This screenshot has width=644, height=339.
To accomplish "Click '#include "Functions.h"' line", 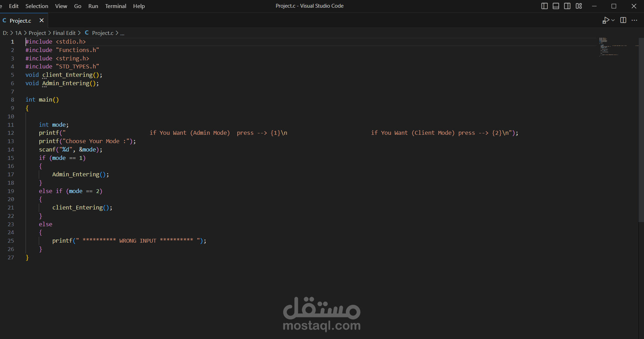I will [x=62, y=50].
